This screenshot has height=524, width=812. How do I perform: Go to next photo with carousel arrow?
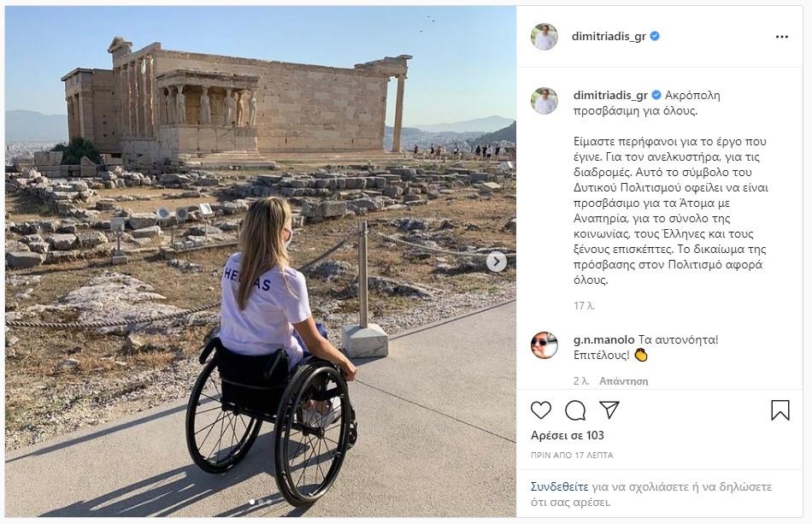click(496, 262)
